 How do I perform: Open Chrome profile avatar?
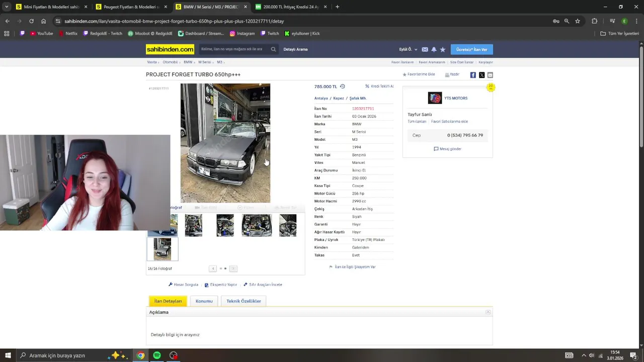pos(624,21)
